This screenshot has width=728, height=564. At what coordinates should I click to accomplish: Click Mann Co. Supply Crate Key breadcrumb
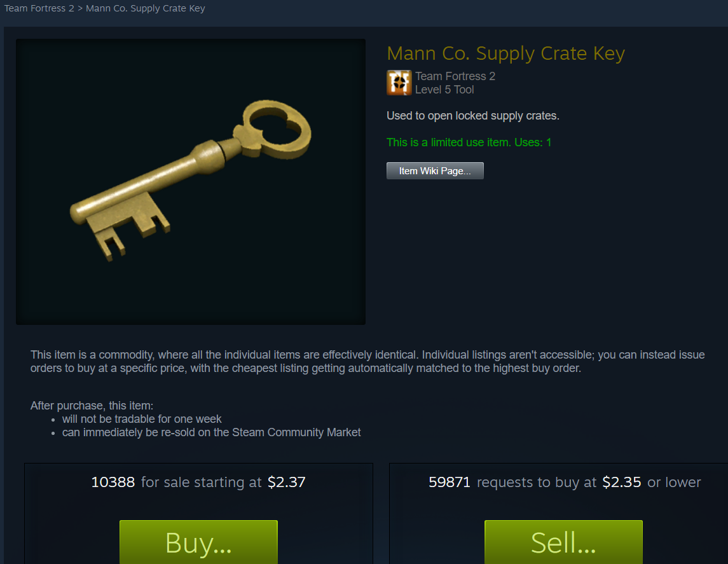tap(146, 8)
